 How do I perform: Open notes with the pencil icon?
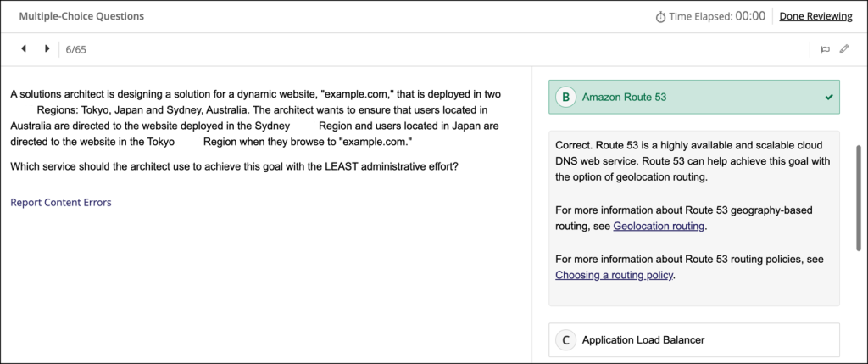(843, 49)
